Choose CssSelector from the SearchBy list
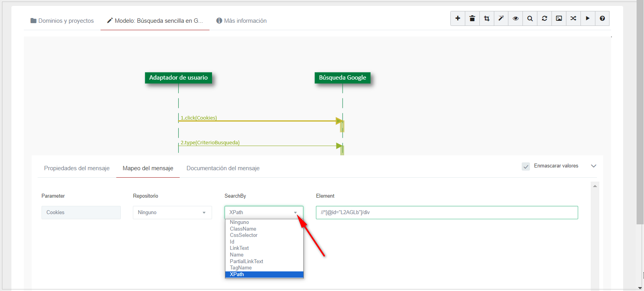 click(243, 235)
